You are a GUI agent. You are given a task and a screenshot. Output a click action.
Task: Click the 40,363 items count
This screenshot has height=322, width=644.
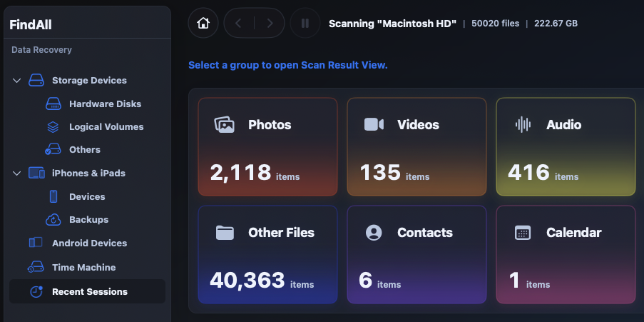[x=262, y=281]
